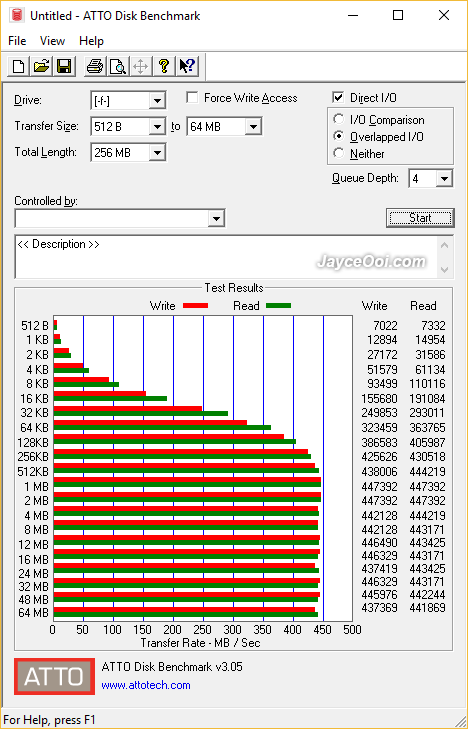This screenshot has width=468, height=729.
Task: Expand the Drive dropdown list
Action: (158, 100)
